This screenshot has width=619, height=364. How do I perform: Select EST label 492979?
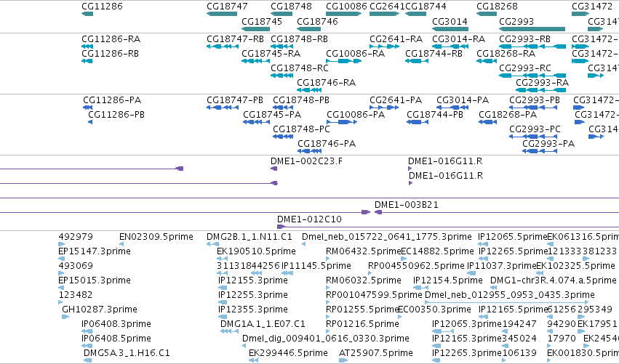[x=76, y=237]
